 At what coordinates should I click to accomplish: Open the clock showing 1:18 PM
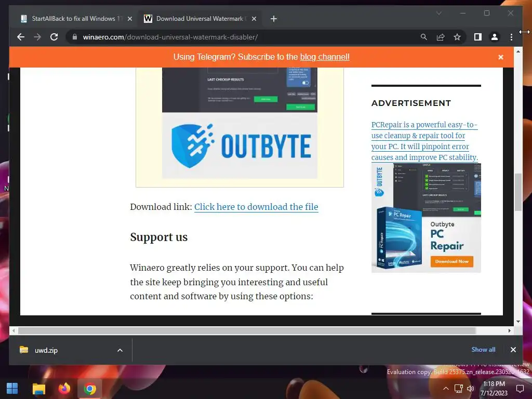tap(494, 389)
